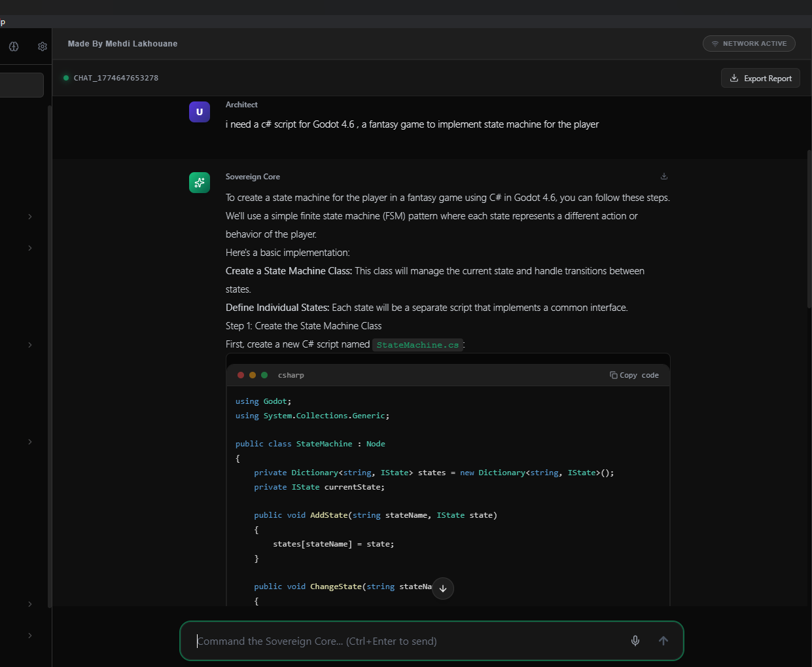The image size is (812, 667).
Task: Expand the bottom chevron in the left sidebar
Action: 29,635
